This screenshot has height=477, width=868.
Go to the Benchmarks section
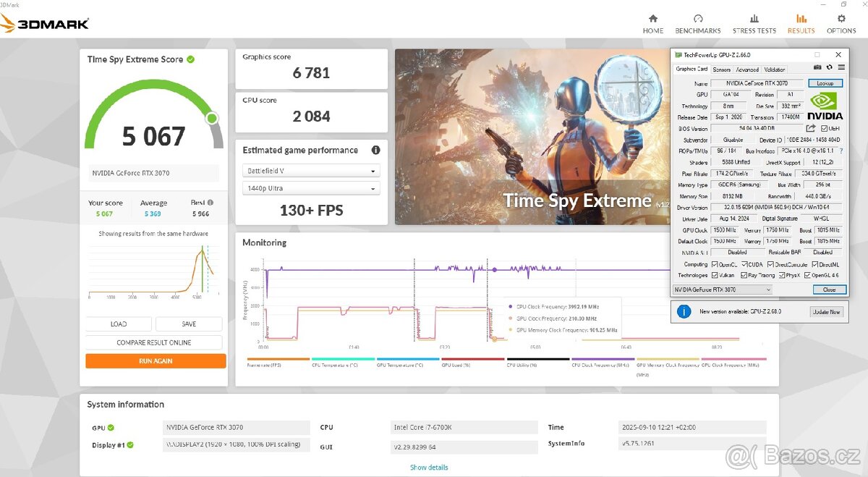coord(697,23)
